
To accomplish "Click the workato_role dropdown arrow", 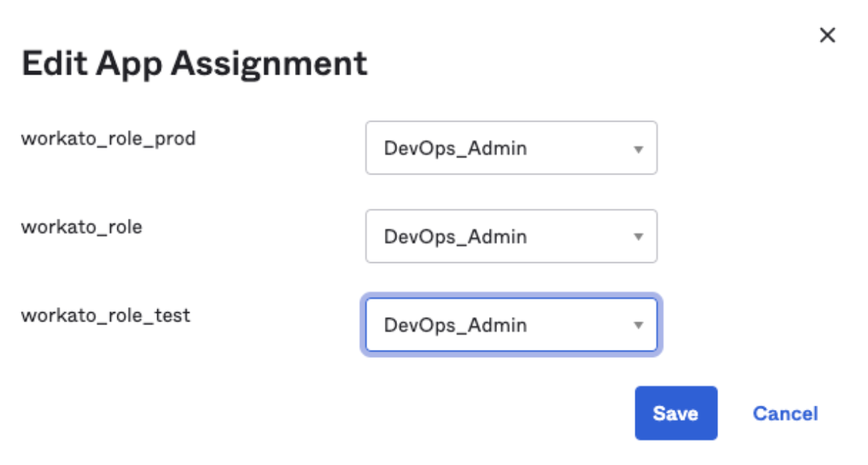I will click(638, 238).
